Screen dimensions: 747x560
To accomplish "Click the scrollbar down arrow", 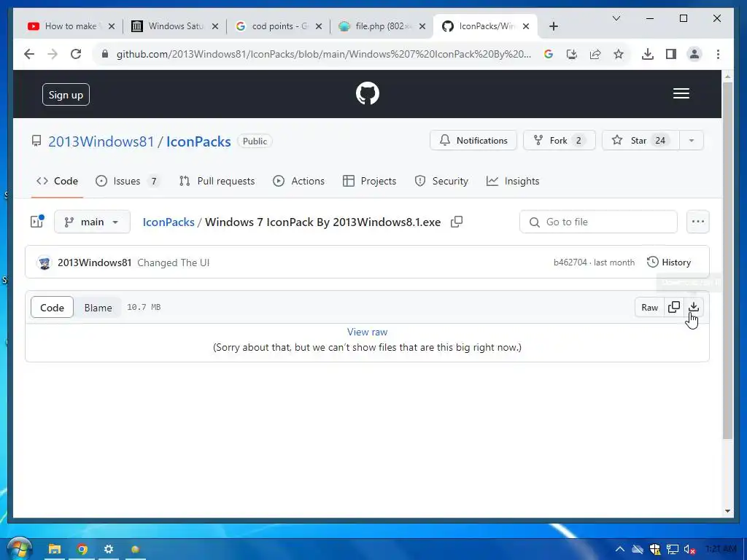I will (x=727, y=511).
